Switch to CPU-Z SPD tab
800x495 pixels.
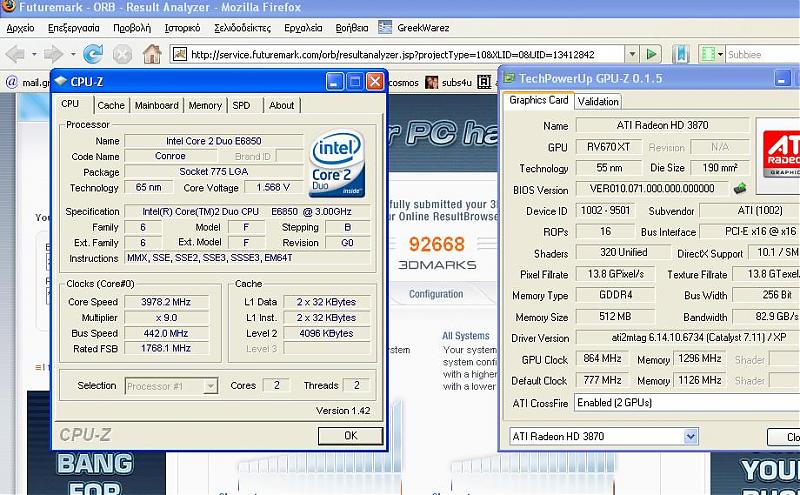click(241, 105)
